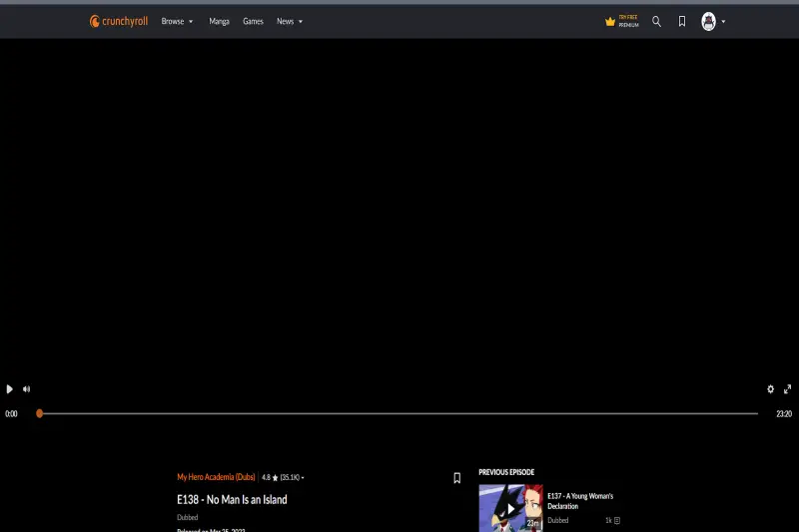Open watchlist bookmark icon in header
The height and width of the screenshot is (532, 799).
682,21
